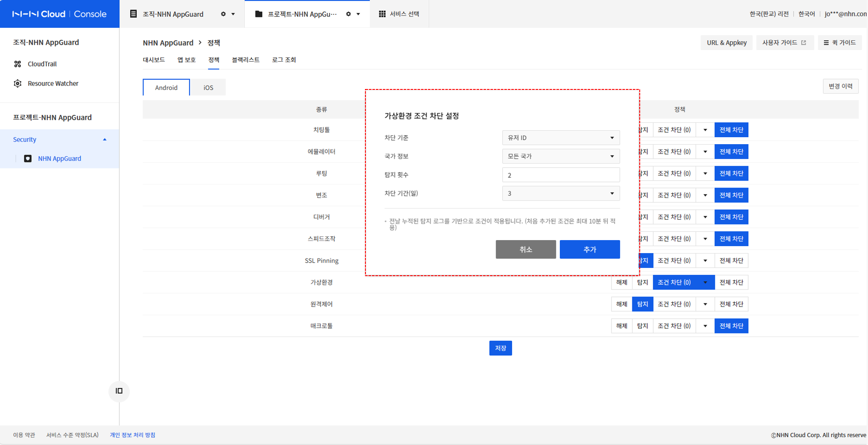Viewport: 868px width, 445px height.
Task: Click the project folder icon
Action: [x=259, y=14]
